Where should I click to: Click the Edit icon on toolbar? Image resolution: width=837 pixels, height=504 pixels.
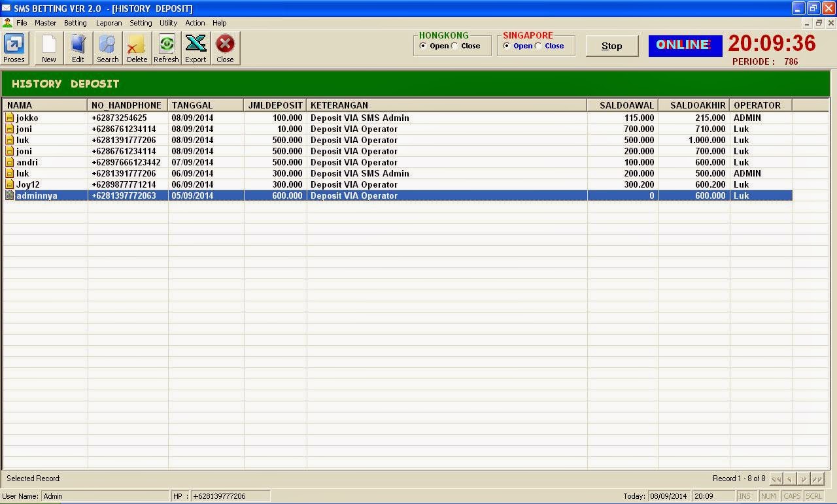pyautogui.click(x=78, y=47)
